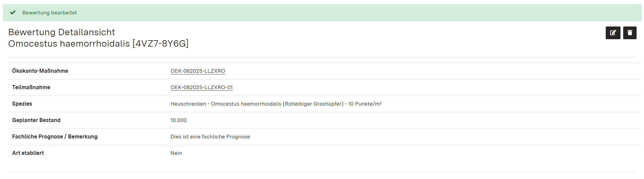Click the 'Bewertung bearbeitet' notification text
The height and width of the screenshot is (179, 644).
click(x=50, y=13)
